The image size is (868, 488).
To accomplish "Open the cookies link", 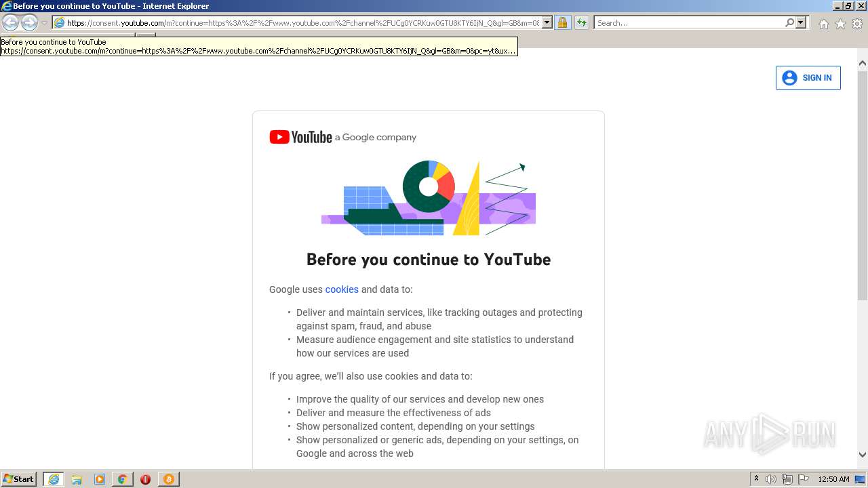I will pos(342,289).
